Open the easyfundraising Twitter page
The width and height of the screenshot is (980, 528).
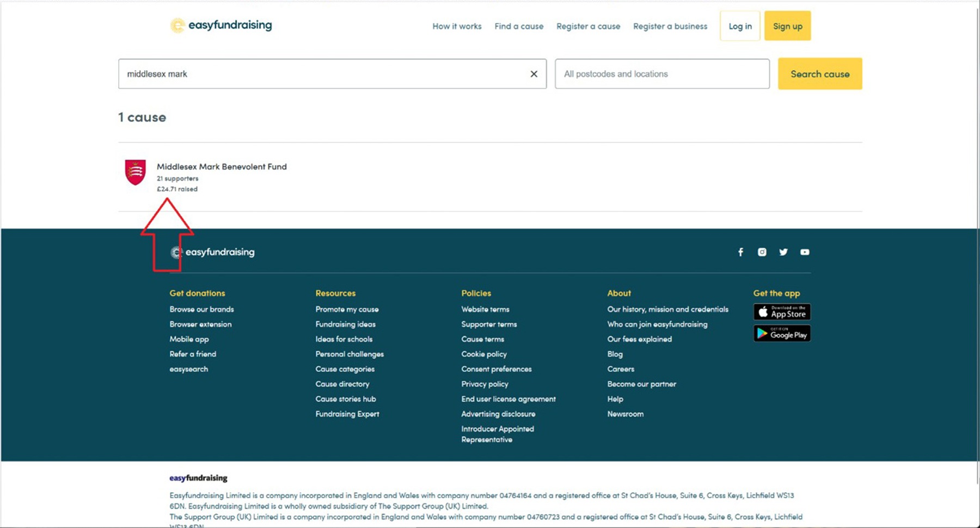(783, 252)
